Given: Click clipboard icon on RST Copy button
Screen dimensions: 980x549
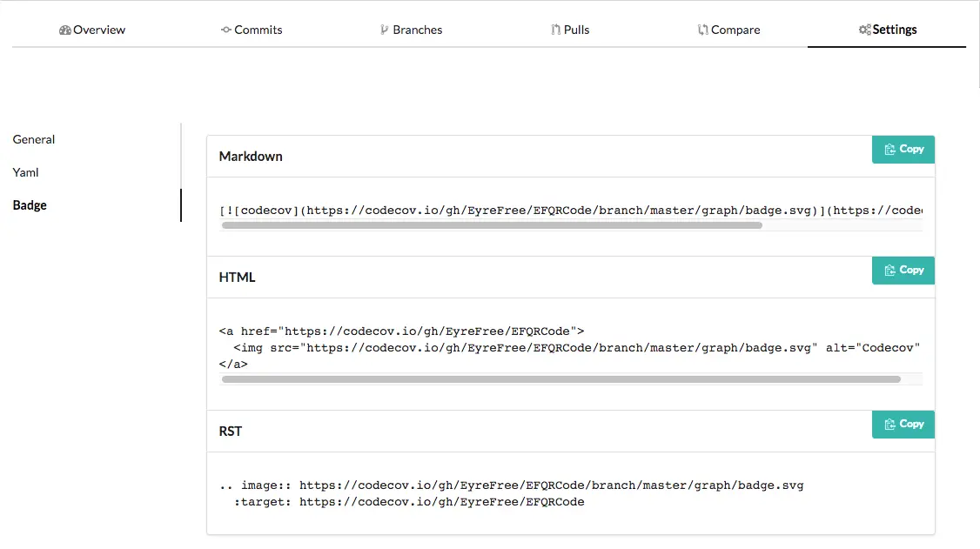Looking at the screenshot, I should (890, 425).
